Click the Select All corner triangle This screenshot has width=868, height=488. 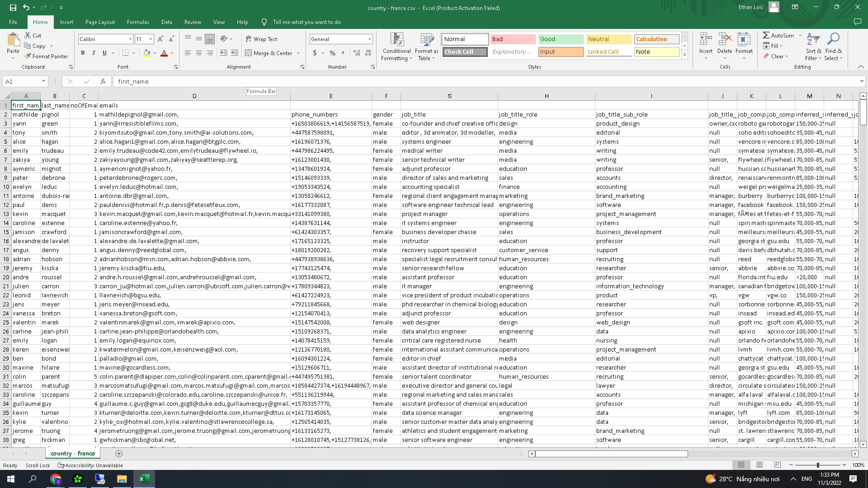[x=6, y=96]
